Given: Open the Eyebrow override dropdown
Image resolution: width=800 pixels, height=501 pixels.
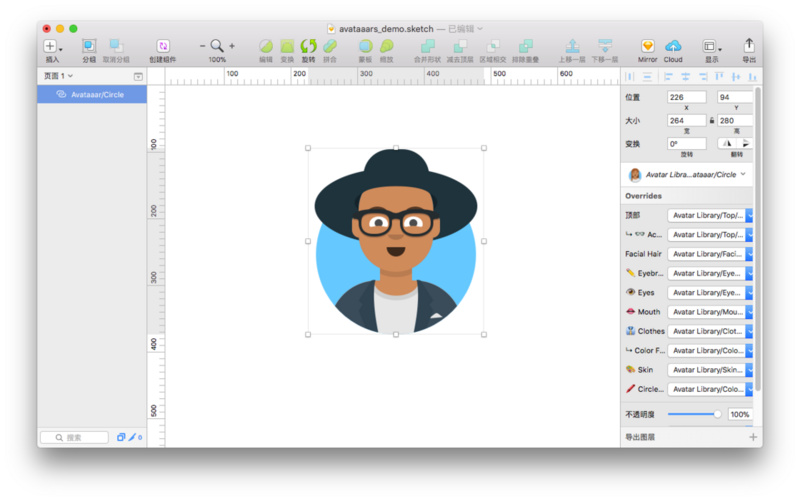Looking at the screenshot, I should tap(710, 273).
